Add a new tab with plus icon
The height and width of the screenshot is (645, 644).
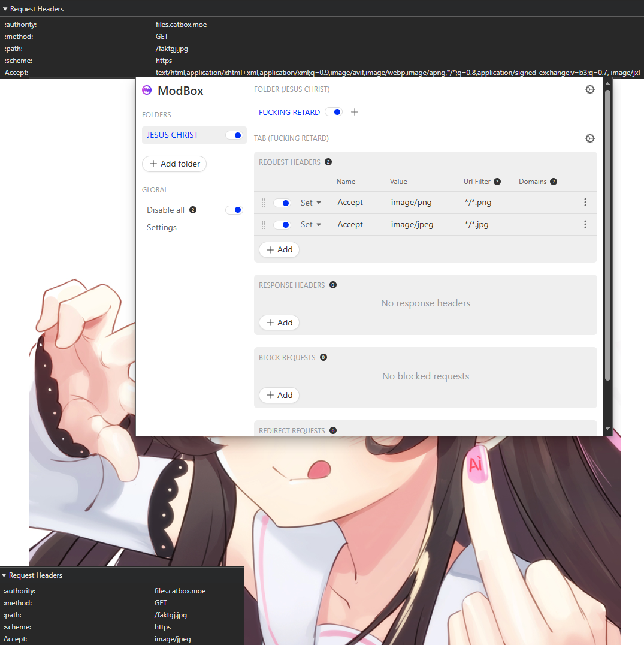click(x=355, y=112)
